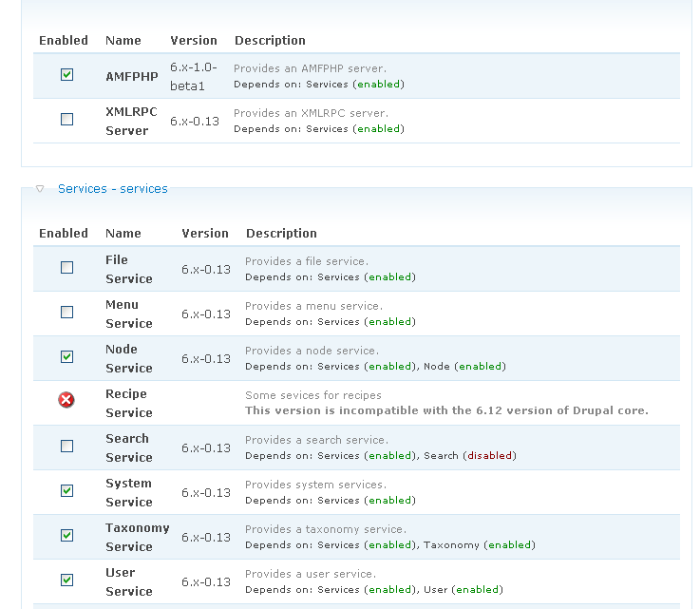Click the 'Menu Service' name text

coord(129,314)
